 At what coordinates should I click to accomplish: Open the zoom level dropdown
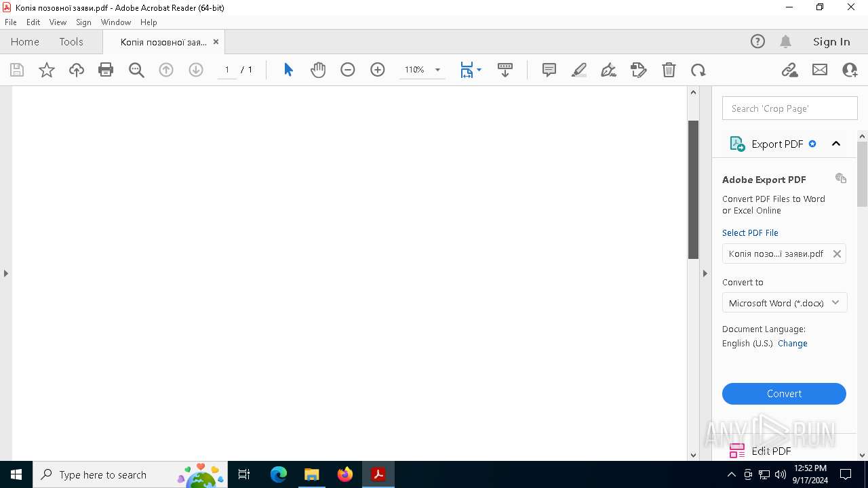(437, 70)
